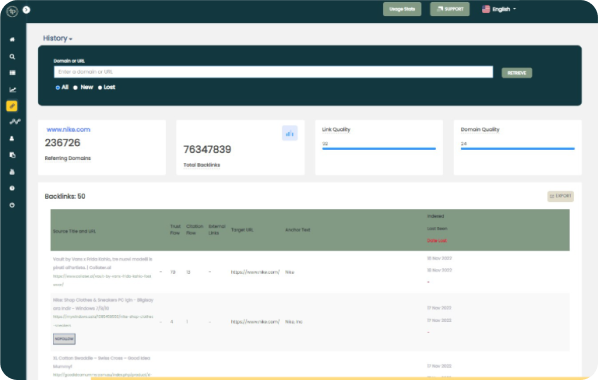Select the magnifier search icon in the sidebar
This screenshot has width=598, height=380.
(12, 56)
